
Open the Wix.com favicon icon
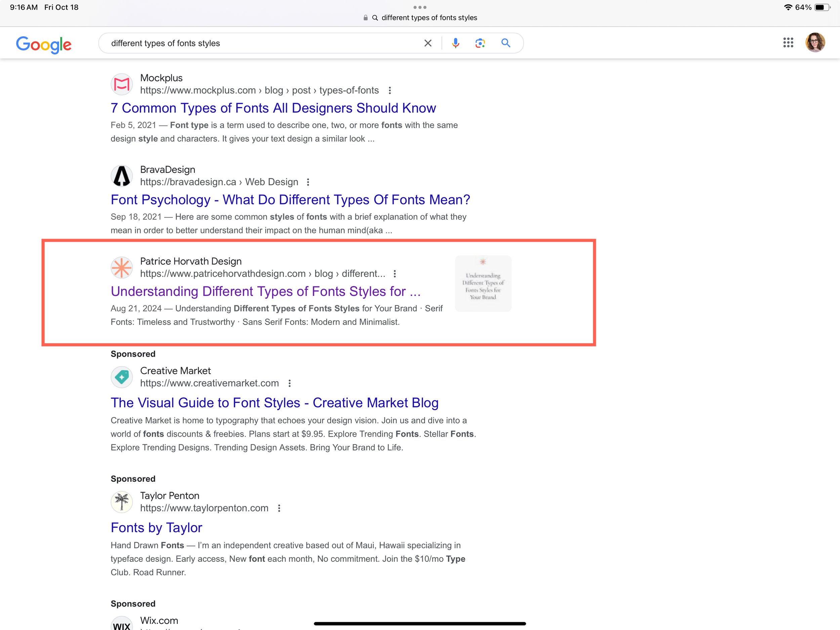click(122, 624)
